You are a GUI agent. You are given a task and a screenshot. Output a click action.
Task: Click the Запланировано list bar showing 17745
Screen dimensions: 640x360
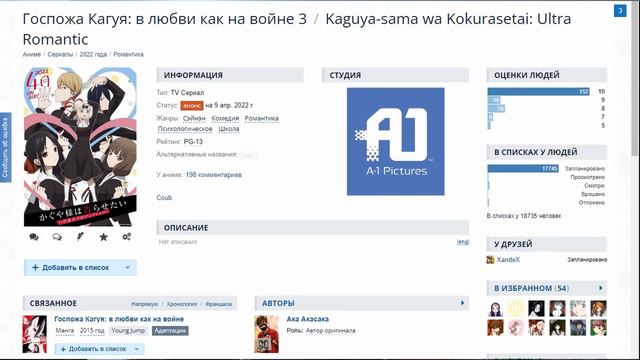click(x=523, y=169)
